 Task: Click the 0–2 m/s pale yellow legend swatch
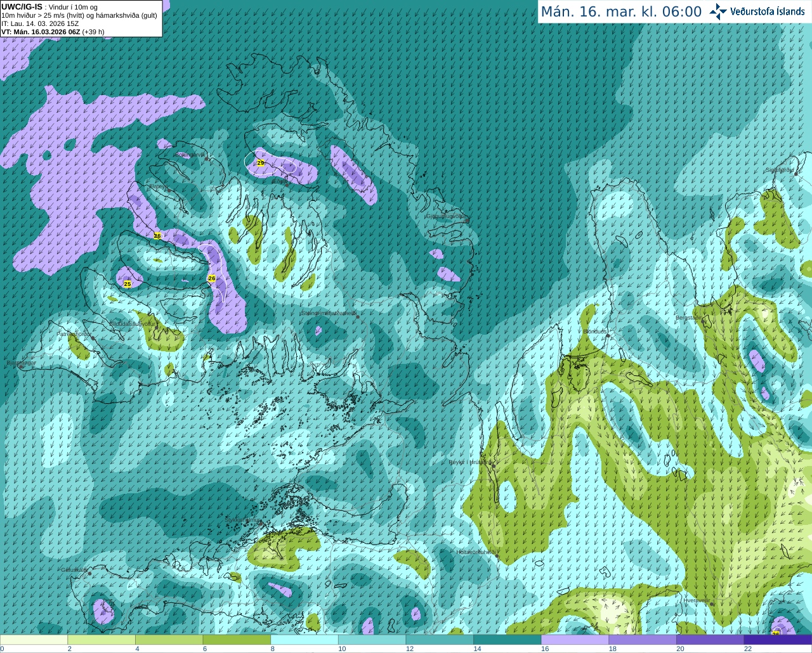34,640
